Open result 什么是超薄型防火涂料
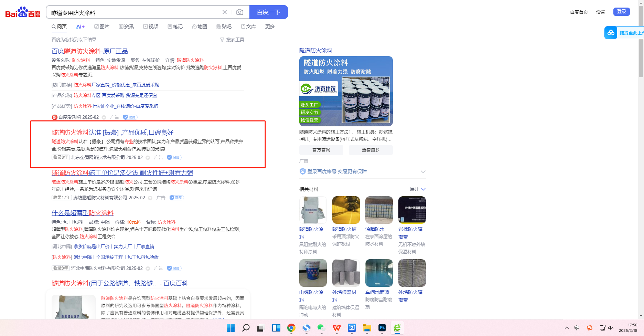 click(x=83, y=213)
